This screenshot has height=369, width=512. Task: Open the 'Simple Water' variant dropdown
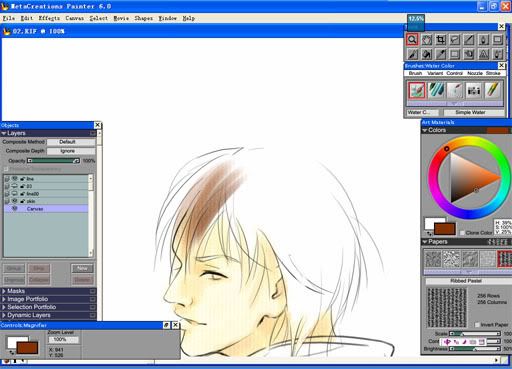click(x=474, y=112)
